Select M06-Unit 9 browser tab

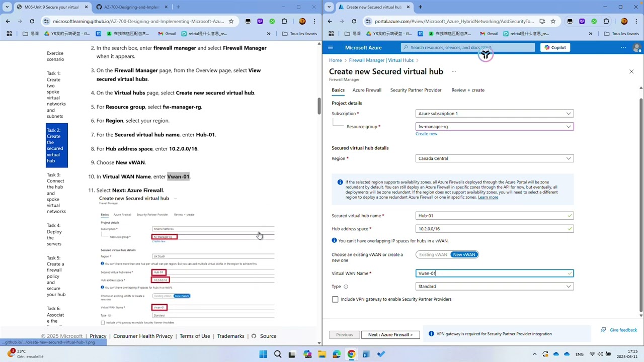(x=49, y=7)
